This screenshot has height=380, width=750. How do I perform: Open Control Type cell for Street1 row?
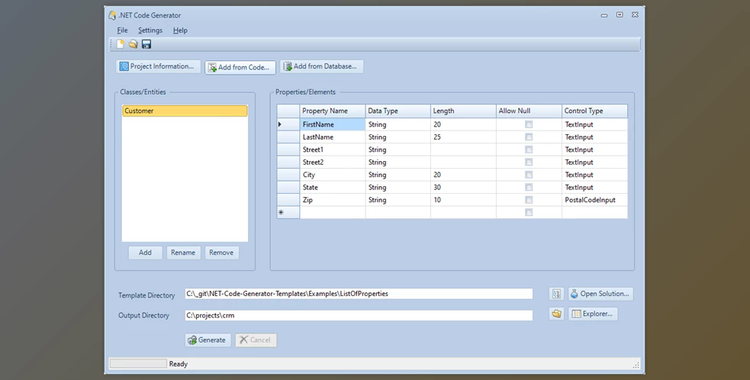(x=595, y=150)
